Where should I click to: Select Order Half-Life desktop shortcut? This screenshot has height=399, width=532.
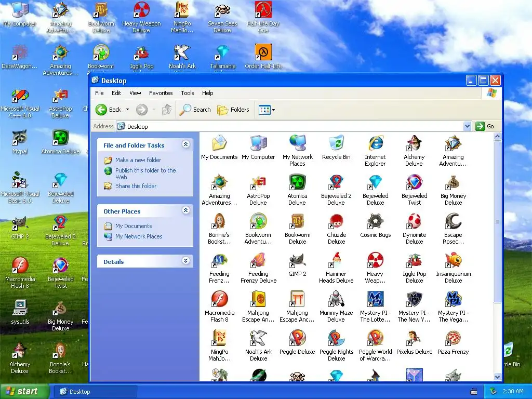(263, 52)
